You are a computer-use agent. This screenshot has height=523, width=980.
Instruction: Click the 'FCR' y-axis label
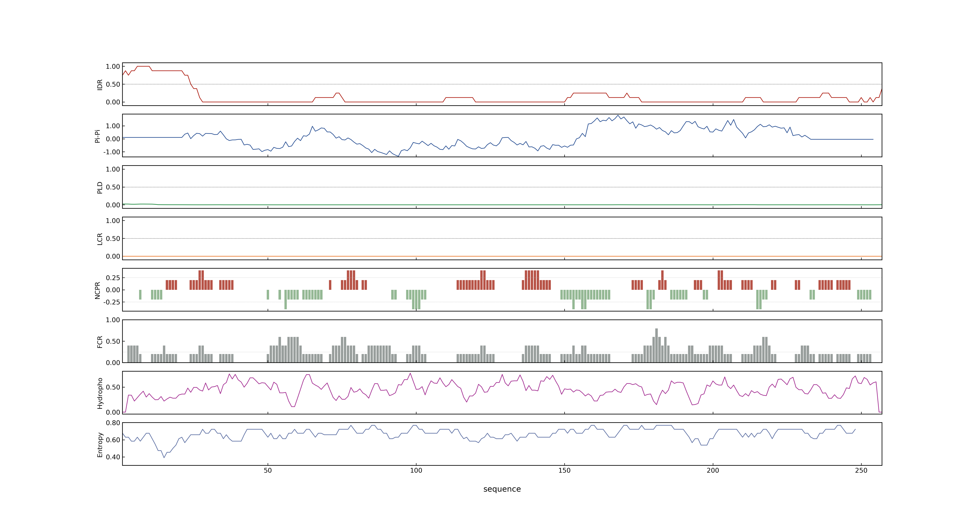point(100,341)
